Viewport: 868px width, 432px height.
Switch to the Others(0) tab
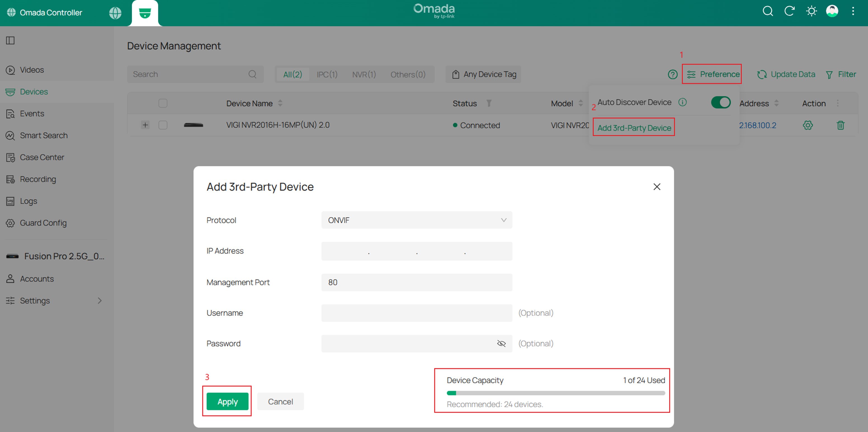[408, 74]
